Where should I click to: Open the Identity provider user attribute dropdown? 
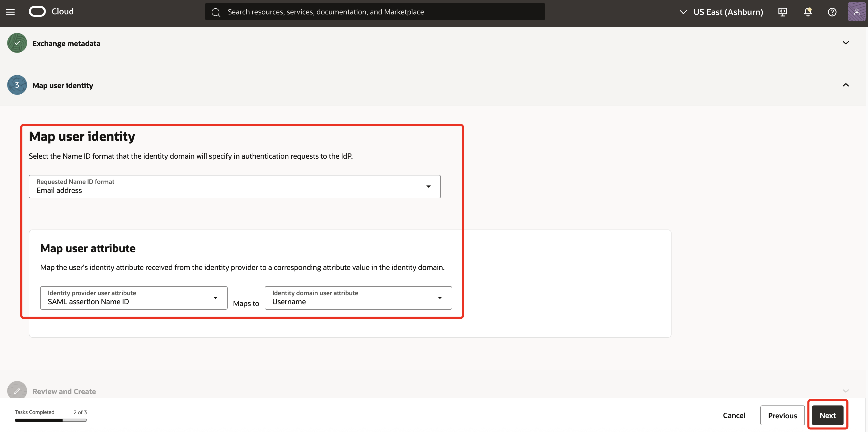click(215, 298)
